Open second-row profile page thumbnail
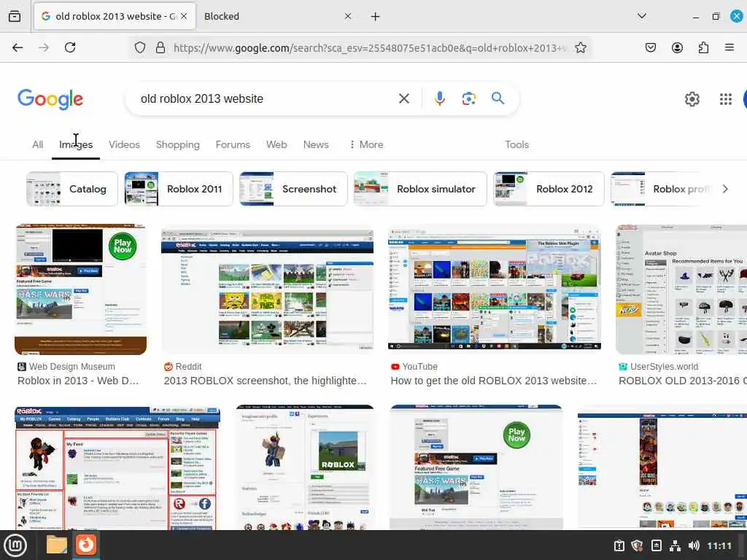 pyautogui.click(x=305, y=467)
